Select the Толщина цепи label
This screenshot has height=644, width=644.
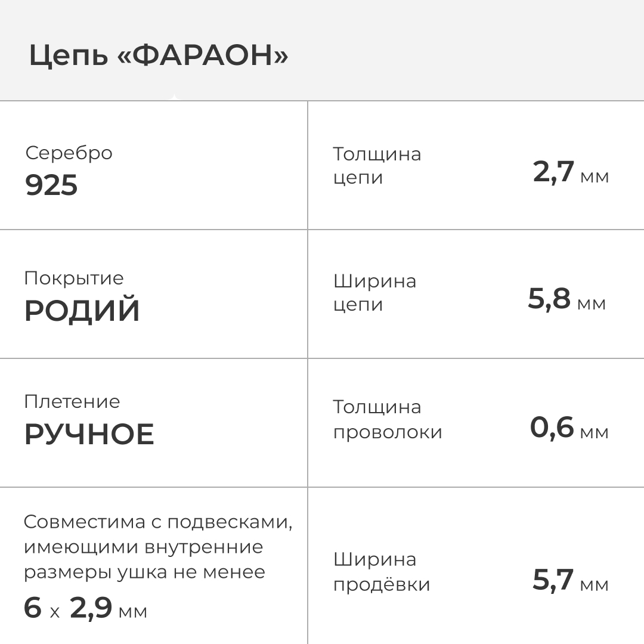[x=377, y=166]
